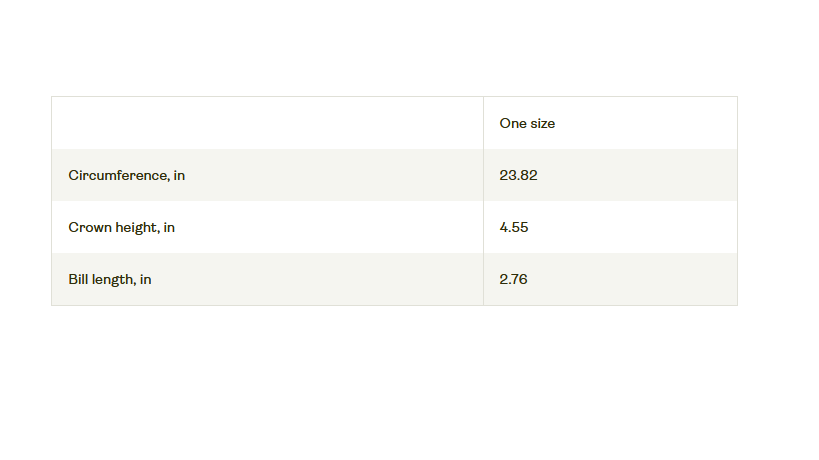Image resolution: width=819 pixels, height=460 pixels.
Task: Select the "Crown height, in" row label
Action: (x=121, y=227)
